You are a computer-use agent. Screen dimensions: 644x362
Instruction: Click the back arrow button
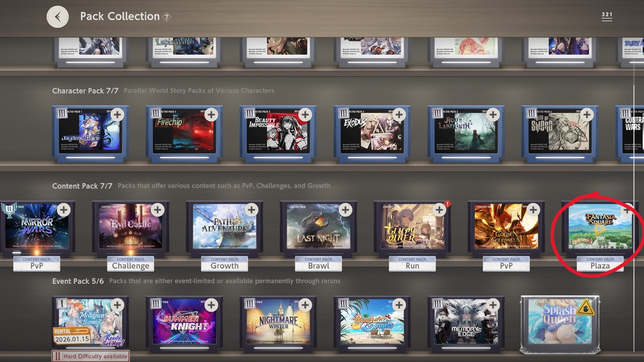click(x=58, y=17)
